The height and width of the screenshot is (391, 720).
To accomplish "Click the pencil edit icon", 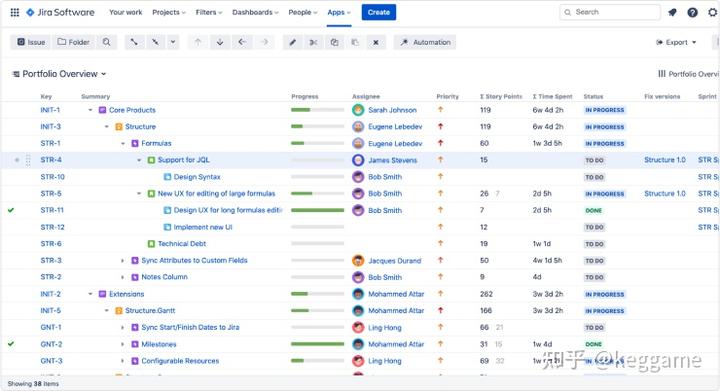I will (292, 42).
